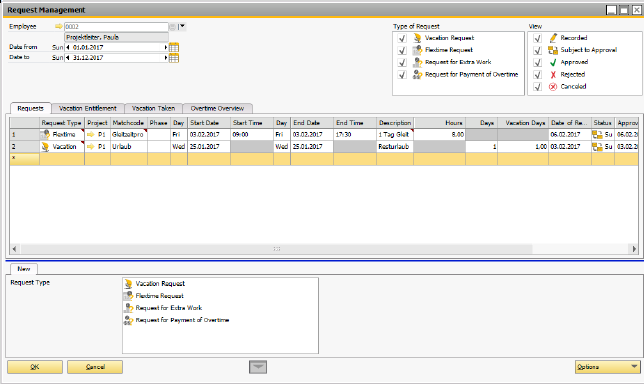The width and height of the screenshot is (644, 385).
Task: Toggle the Canceled view checkbox
Action: tap(537, 87)
